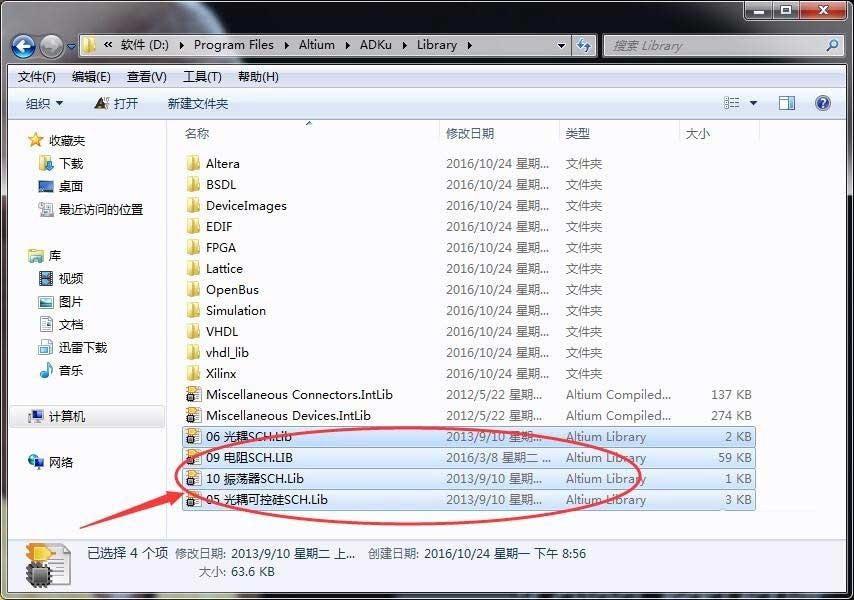Open help via the question mark icon
Screen dimensions: 854x600
pos(822,103)
